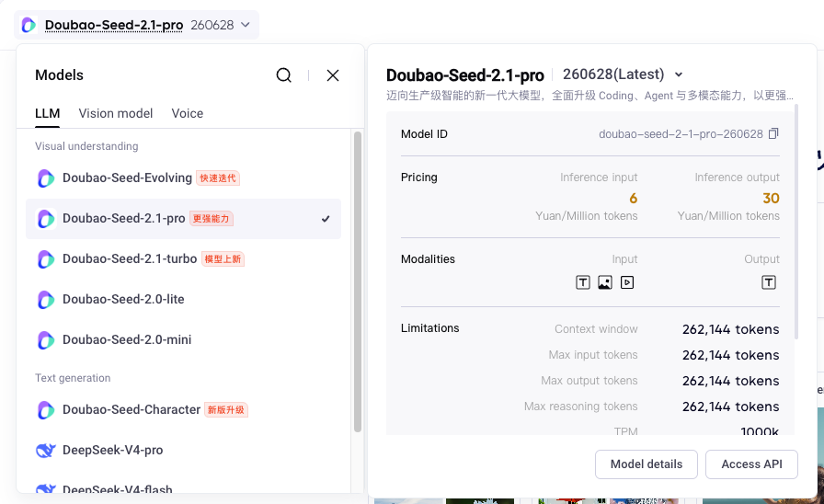Click the Max input tokens value
824x504 pixels.
[730, 355]
